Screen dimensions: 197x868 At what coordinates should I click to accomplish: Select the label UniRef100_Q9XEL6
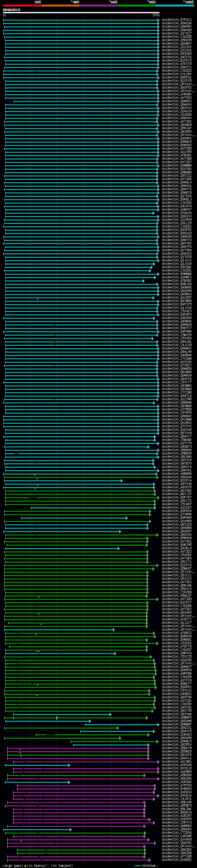tap(176, 548)
